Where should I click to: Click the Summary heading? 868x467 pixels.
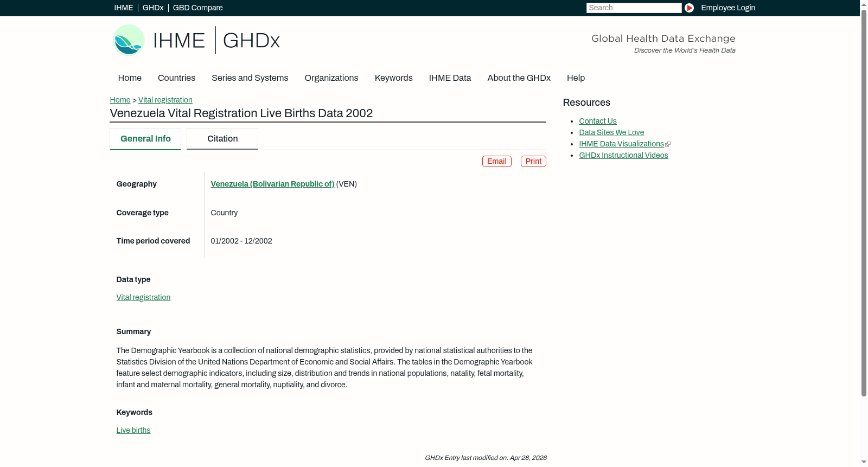point(133,332)
